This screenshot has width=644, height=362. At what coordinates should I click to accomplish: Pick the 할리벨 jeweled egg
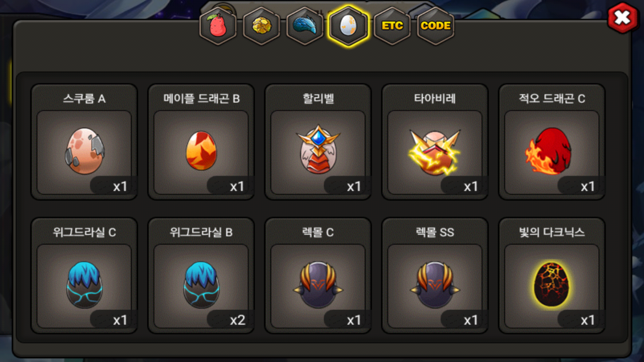coord(318,142)
